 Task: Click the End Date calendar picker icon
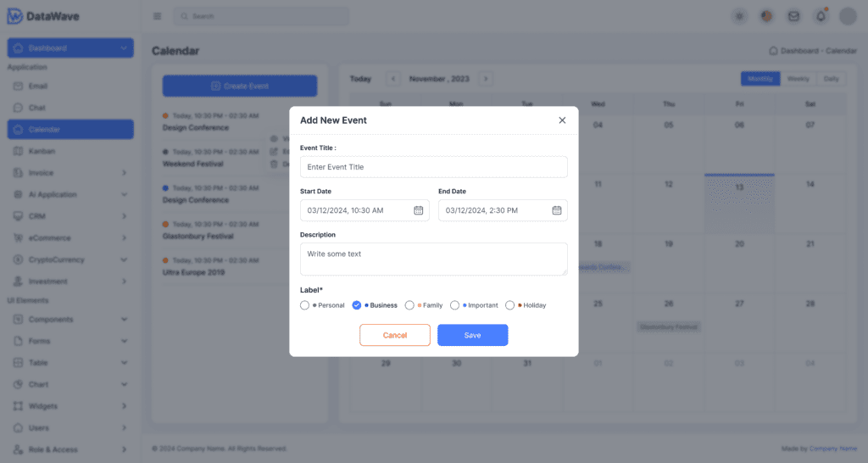pos(557,210)
